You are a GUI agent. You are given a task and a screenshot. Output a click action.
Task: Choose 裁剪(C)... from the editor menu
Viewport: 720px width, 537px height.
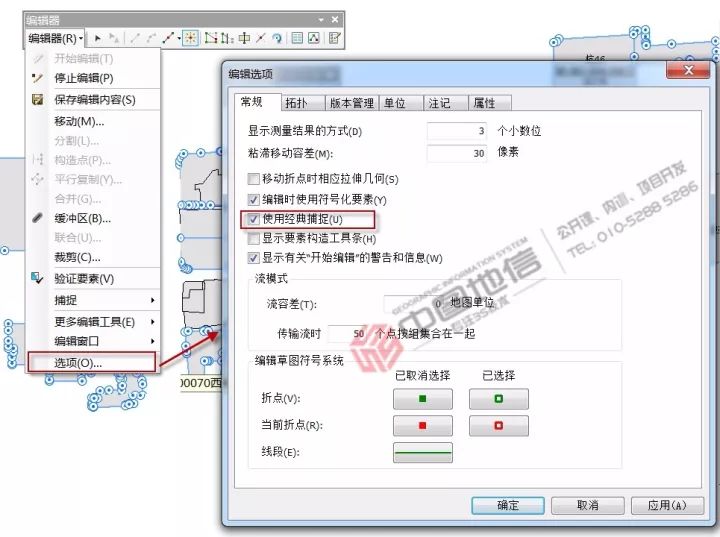click(94, 257)
